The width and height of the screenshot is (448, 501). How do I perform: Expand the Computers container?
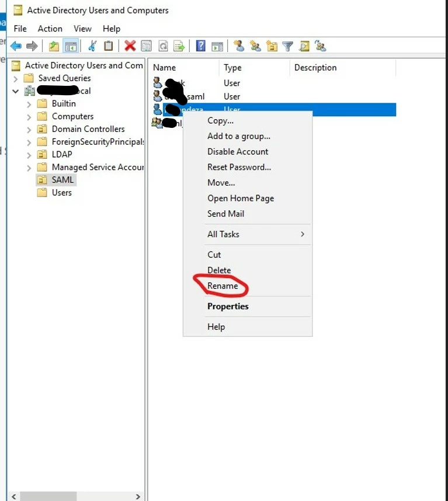(x=29, y=117)
